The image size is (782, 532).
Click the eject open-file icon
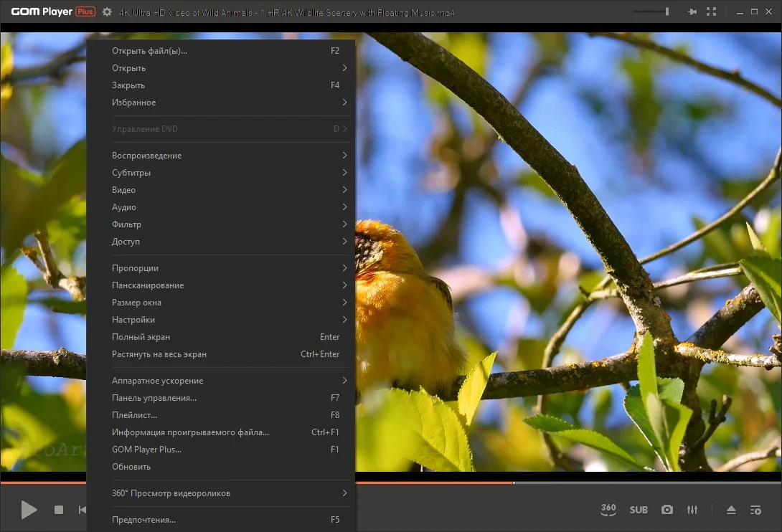click(x=731, y=510)
